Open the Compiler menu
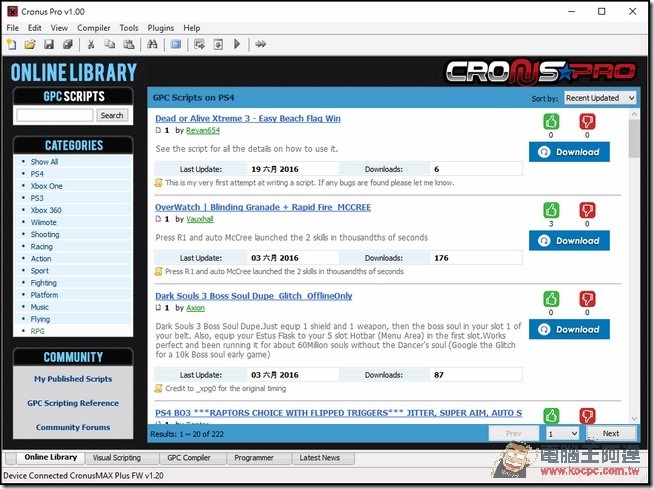 [93, 28]
